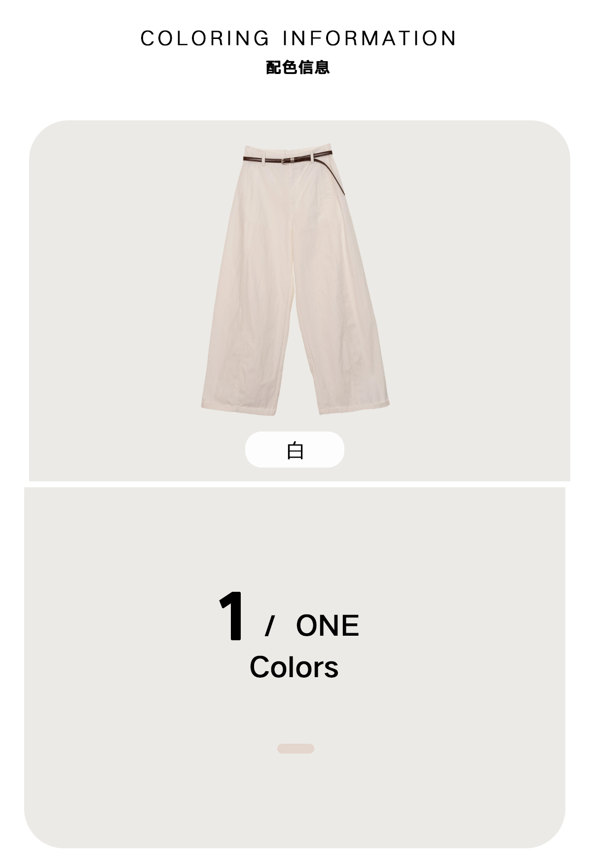
Task: Click the word INFORMATION in the heading
Action: point(370,38)
